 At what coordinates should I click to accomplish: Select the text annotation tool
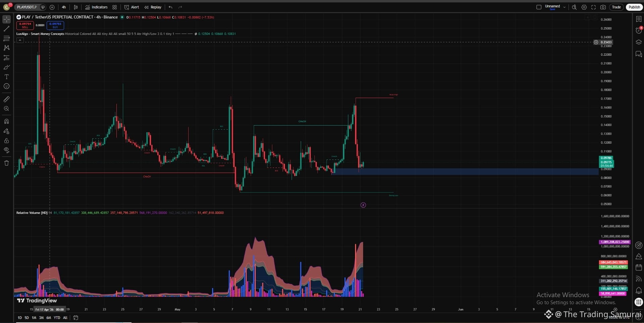point(6,77)
